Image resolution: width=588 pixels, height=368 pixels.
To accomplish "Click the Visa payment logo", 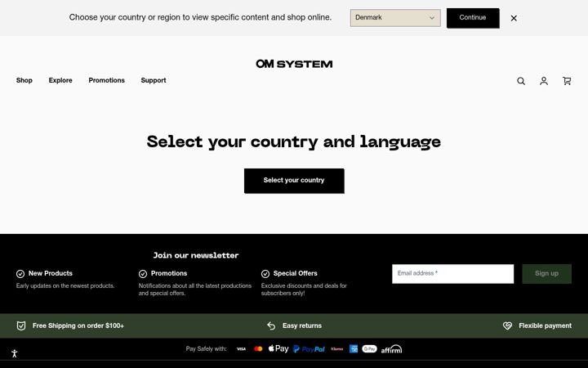I will coord(241,349).
